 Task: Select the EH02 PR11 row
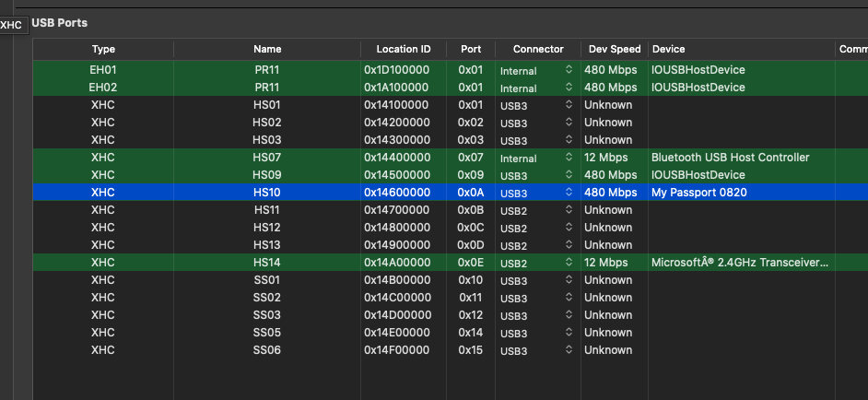pyautogui.click(x=267, y=88)
